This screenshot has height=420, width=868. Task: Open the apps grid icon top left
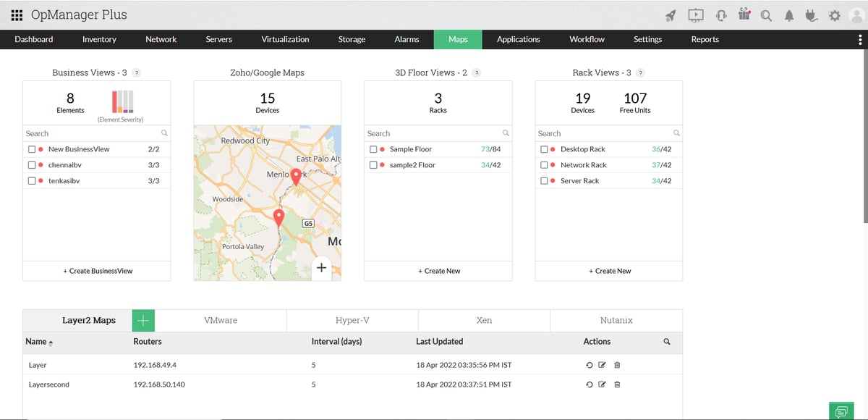(x=16, y=14)
